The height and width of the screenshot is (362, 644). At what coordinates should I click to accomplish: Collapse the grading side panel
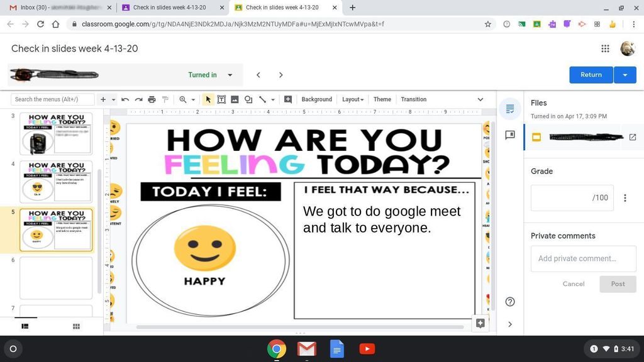[x=509, y=324]
